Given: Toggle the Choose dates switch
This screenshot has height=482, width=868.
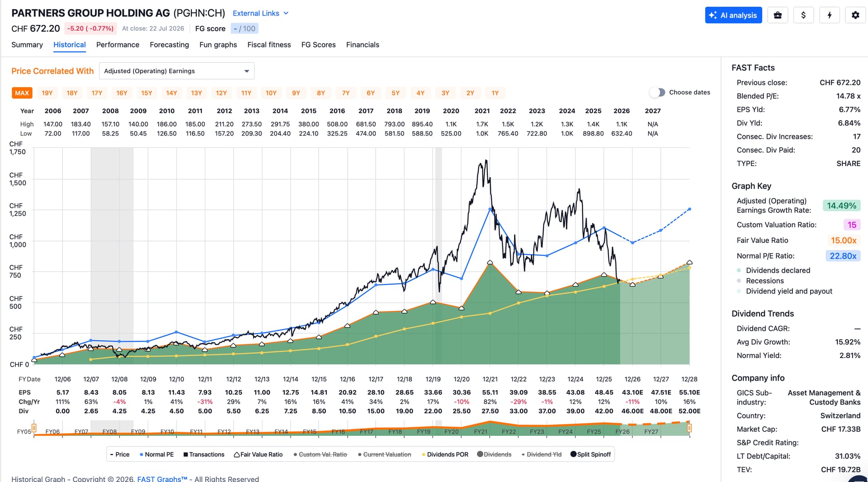Looking at the screenshot, I should pos(658,92).
